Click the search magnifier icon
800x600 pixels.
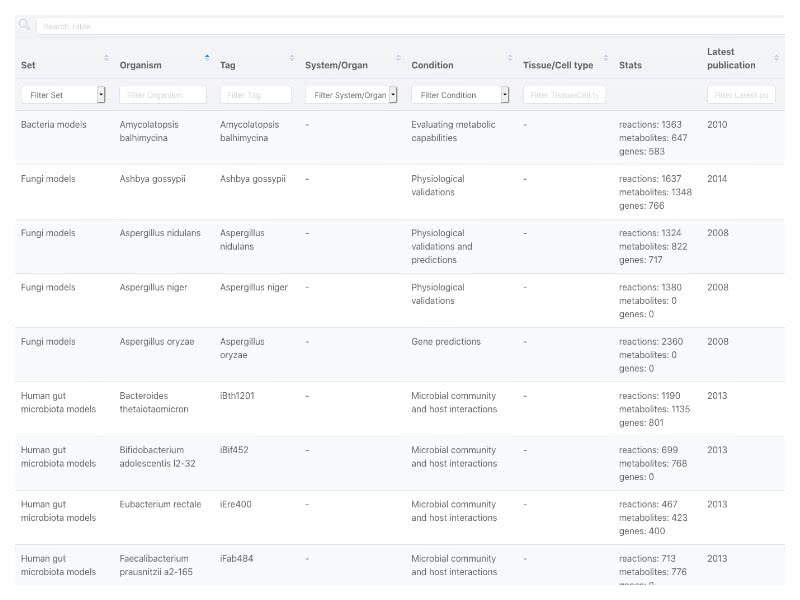24,24
